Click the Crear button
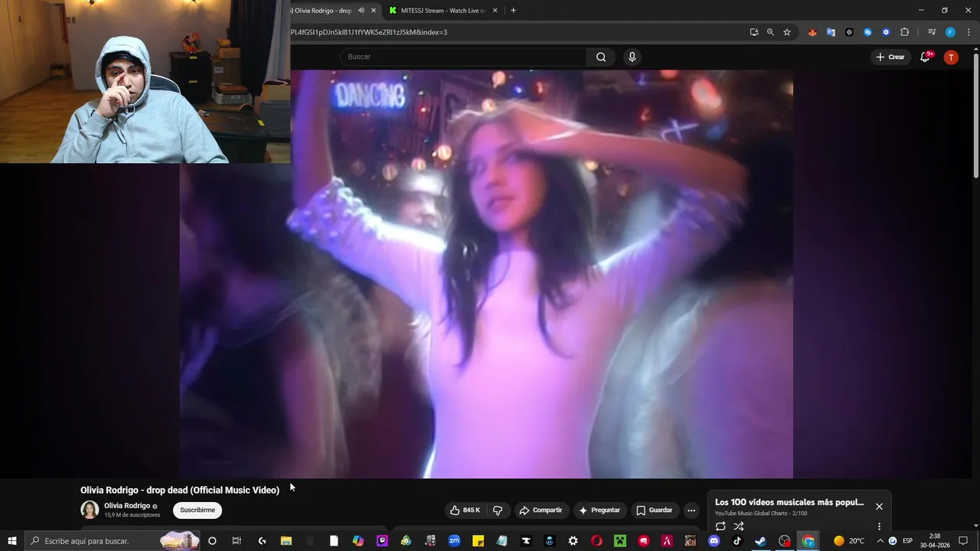 point(890,57)
